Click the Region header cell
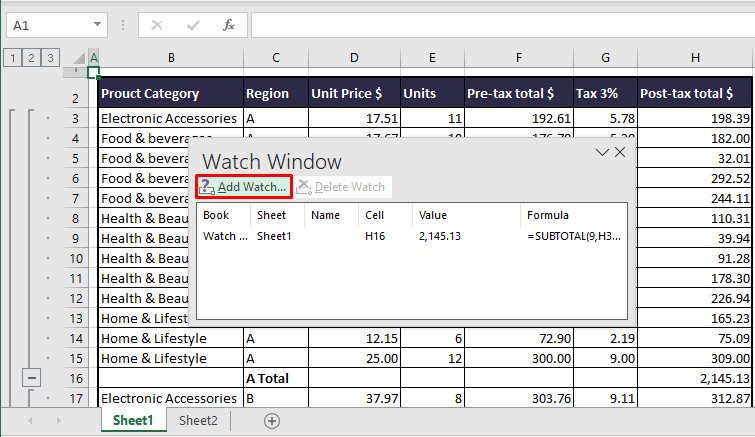 [276, 93]
